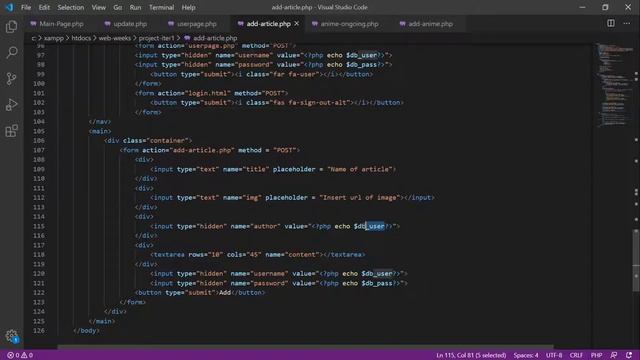Click the VS Code logo icon
Image resolution: width=640 pixels, height=360 pixels.
9,7
